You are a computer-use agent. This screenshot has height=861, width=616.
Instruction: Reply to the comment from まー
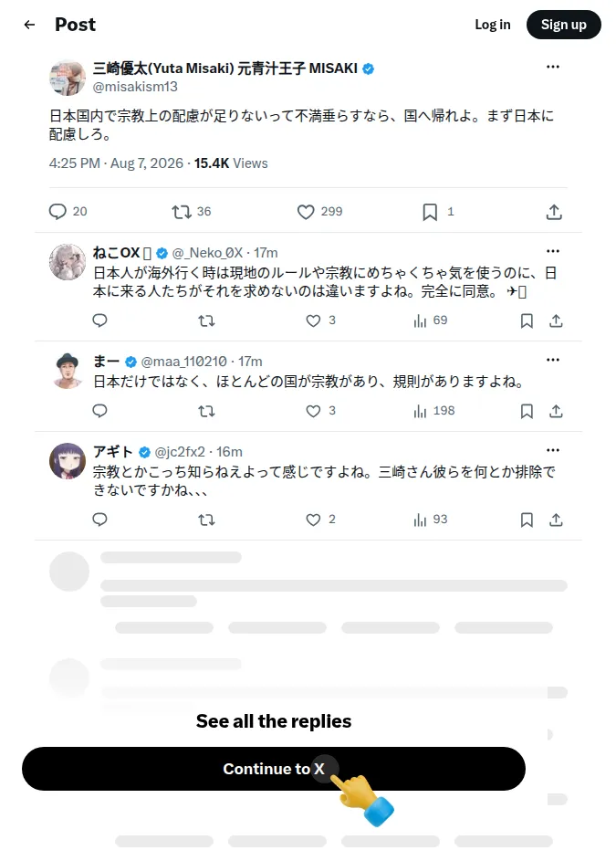tap(99, 411)
